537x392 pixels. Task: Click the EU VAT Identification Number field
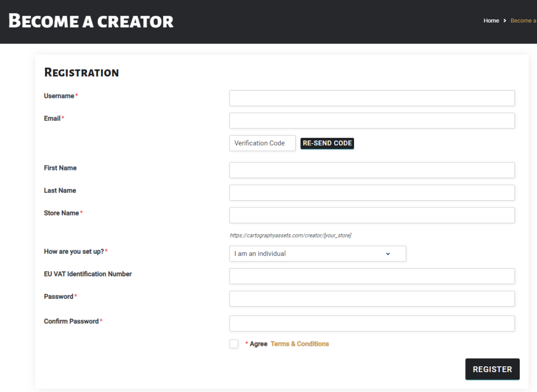[x=372, y=276]
